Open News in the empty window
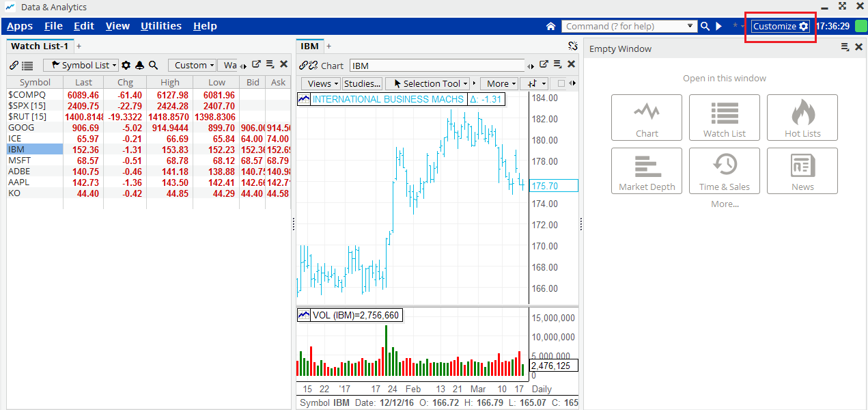The width and height of the screenshot is (868, 410). pyautogui.click(x=802, y=171)
